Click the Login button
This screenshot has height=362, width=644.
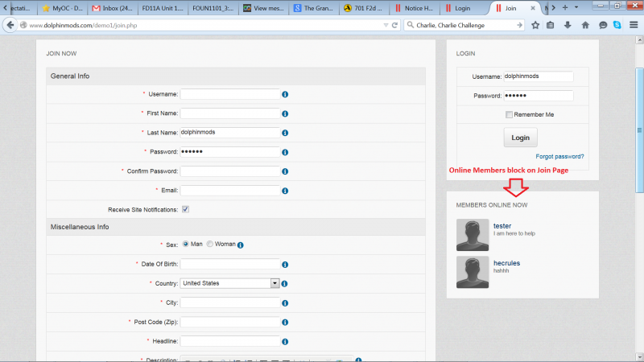pyautogui.click(x=520, y=138)
